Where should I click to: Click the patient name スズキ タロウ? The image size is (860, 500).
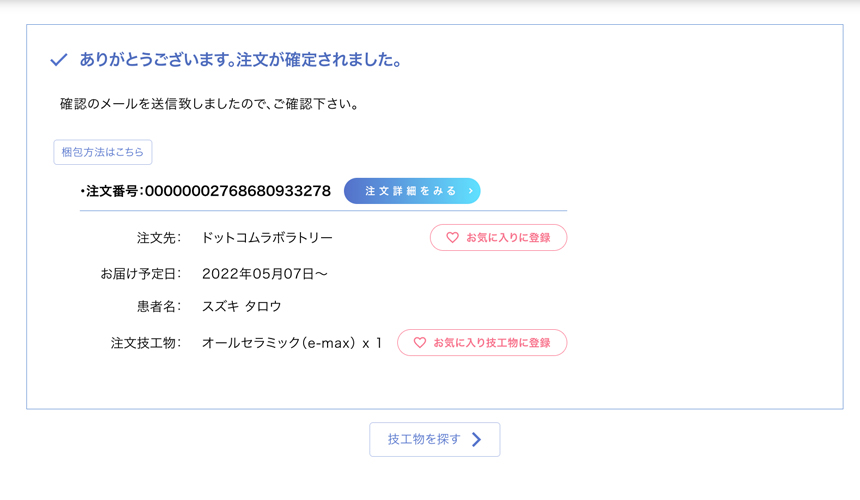[242, 307]
